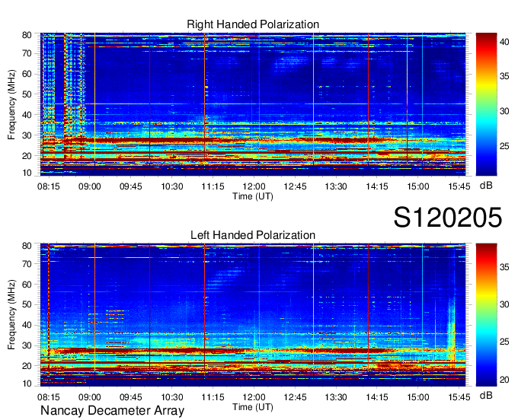Click the 15:00 tick under Right Handed plot
The height and width of the screenshot is (420, 518).
[x=418, y=186]
